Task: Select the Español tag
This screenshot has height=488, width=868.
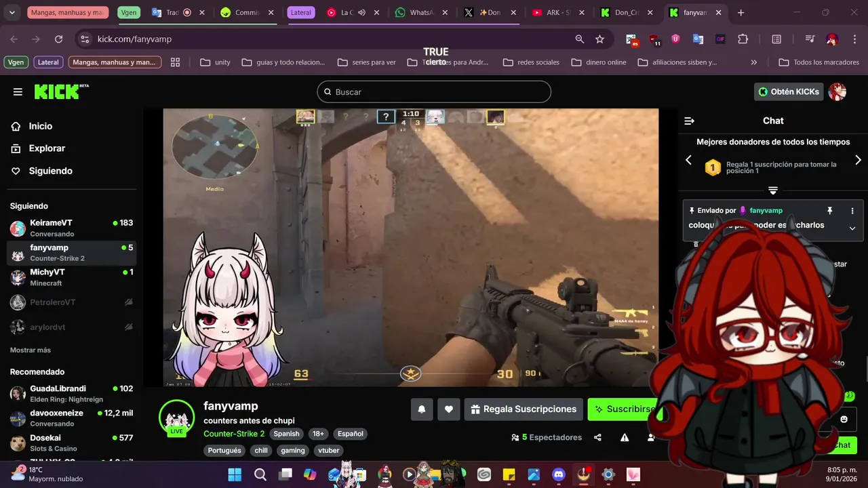Action: pos(351,434)
